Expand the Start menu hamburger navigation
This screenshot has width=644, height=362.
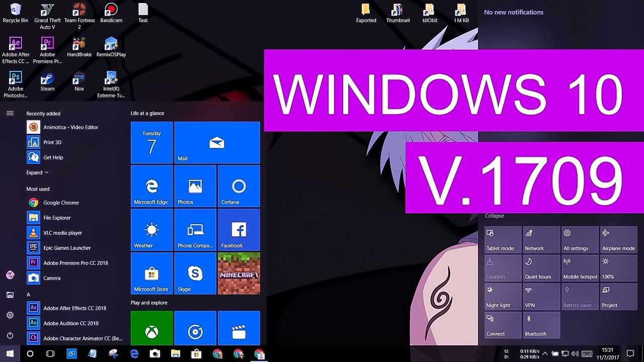coord(10,113)
